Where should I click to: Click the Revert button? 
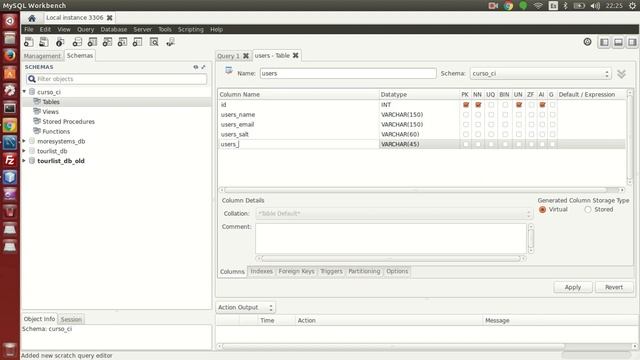[x=614, y=287]
